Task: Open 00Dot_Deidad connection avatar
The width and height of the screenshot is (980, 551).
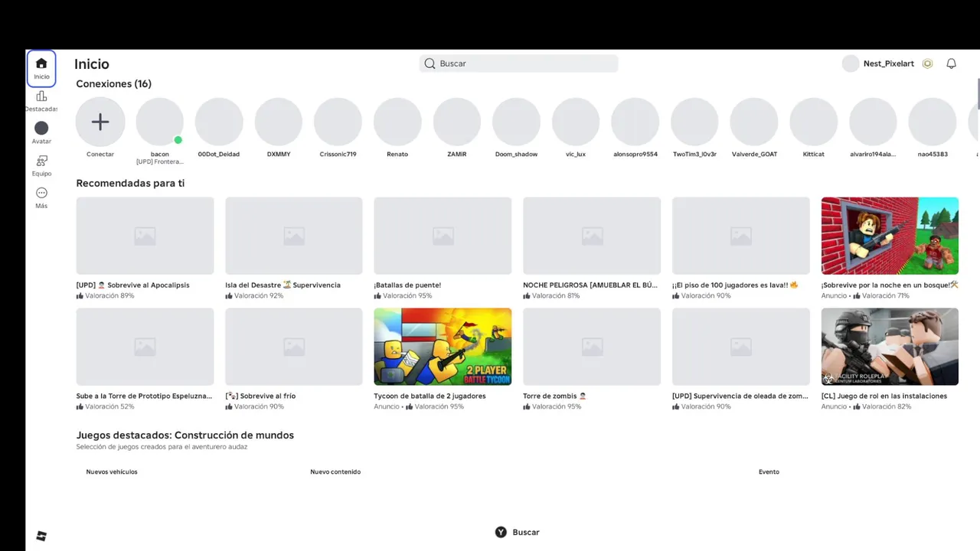Action: pos(219,122)
